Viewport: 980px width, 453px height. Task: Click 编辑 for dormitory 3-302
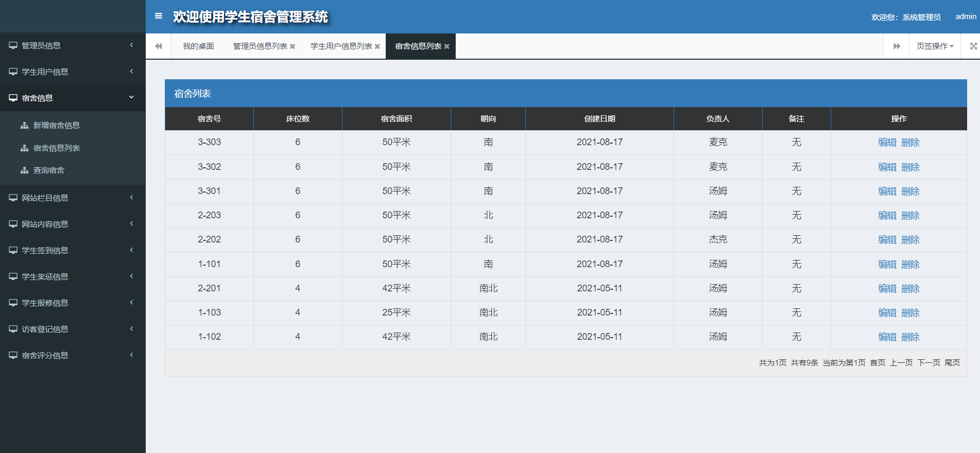pos(887,167)
